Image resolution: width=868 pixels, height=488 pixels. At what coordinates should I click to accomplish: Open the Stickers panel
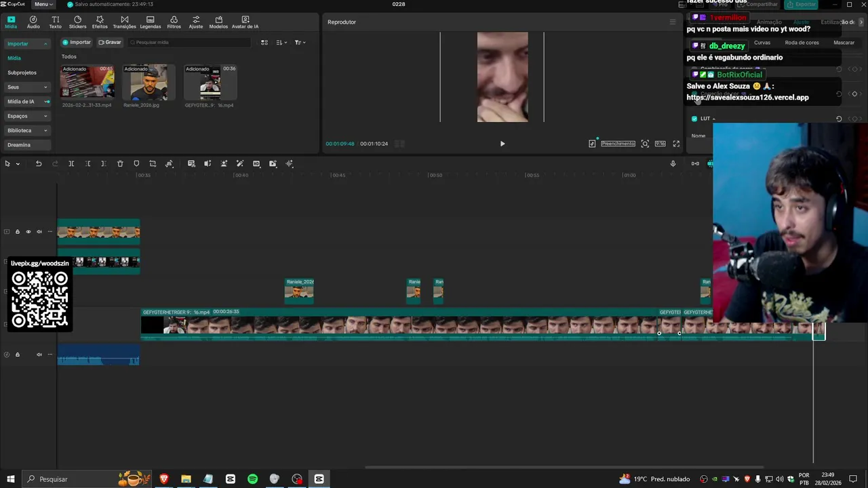coord(77,22)
